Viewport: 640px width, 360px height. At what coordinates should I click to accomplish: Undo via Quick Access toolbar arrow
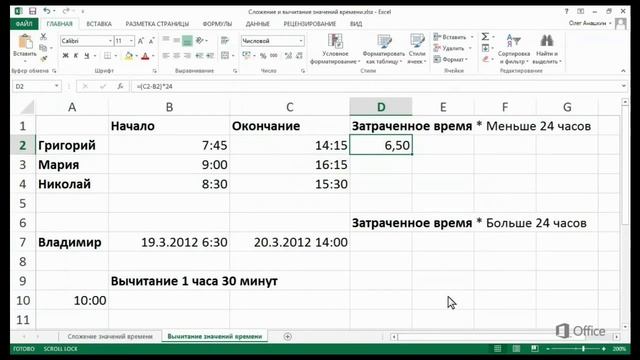[x=47, y=11]
